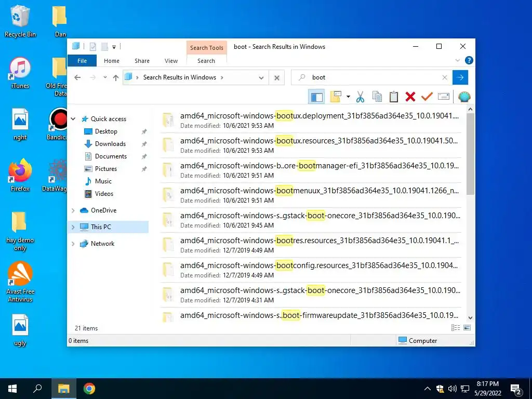
Task: Click the Copy pages icon
Action: [x=377, y=97]
